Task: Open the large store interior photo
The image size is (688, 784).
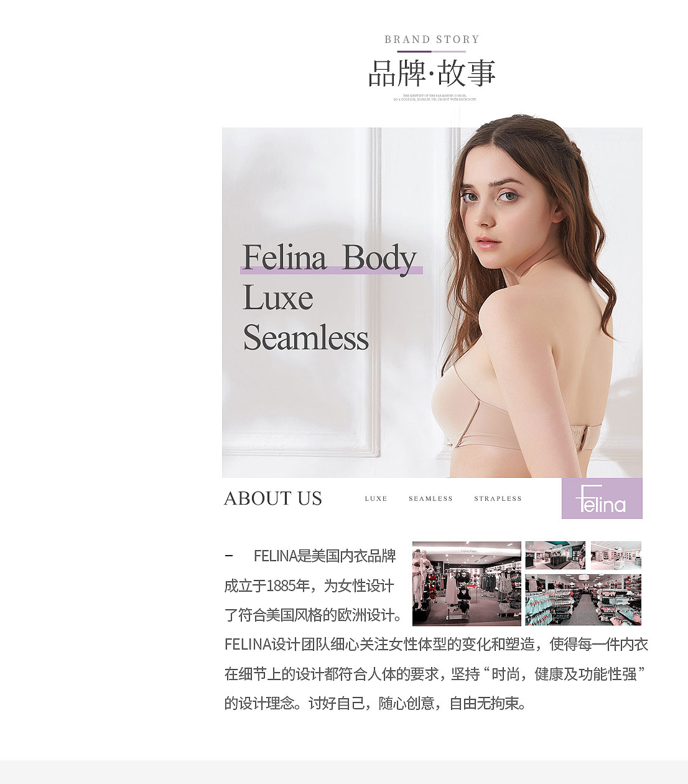Action: [467, 583]
